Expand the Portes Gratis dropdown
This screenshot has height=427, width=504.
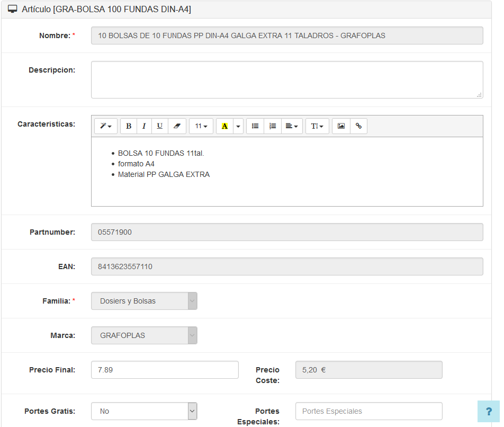(x=144, y=411)
